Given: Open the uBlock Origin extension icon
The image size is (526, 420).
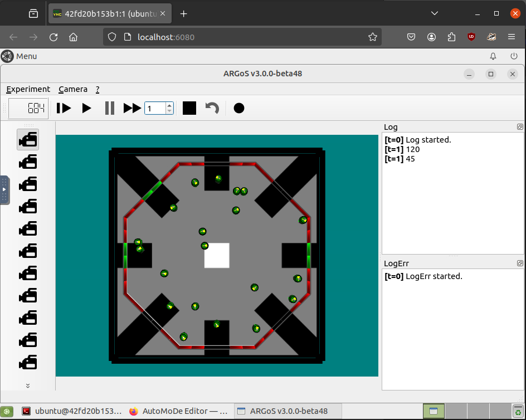Looking at the screenshot, I should pos(471,37).
